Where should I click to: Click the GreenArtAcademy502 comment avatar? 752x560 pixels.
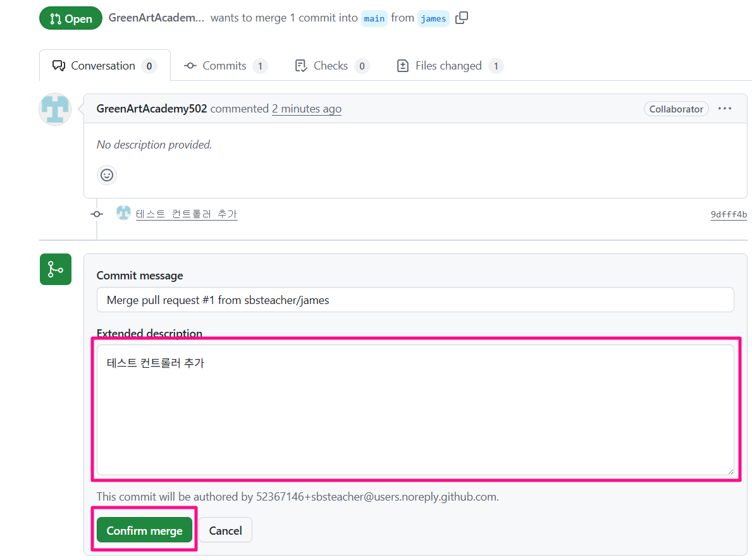click(55, 109)
